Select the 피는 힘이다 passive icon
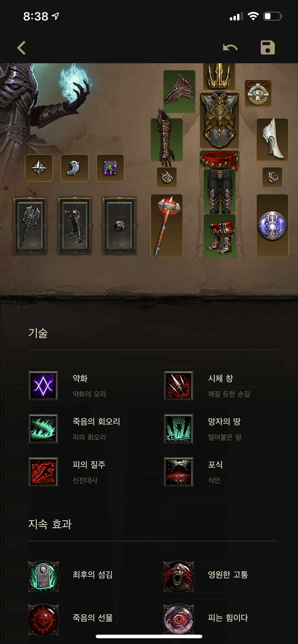The image size is (298, 644). click(179, 620)
